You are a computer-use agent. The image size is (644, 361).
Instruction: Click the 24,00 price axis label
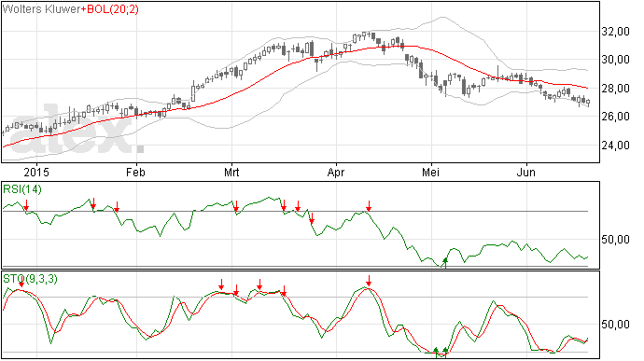(x=615, y=146)
